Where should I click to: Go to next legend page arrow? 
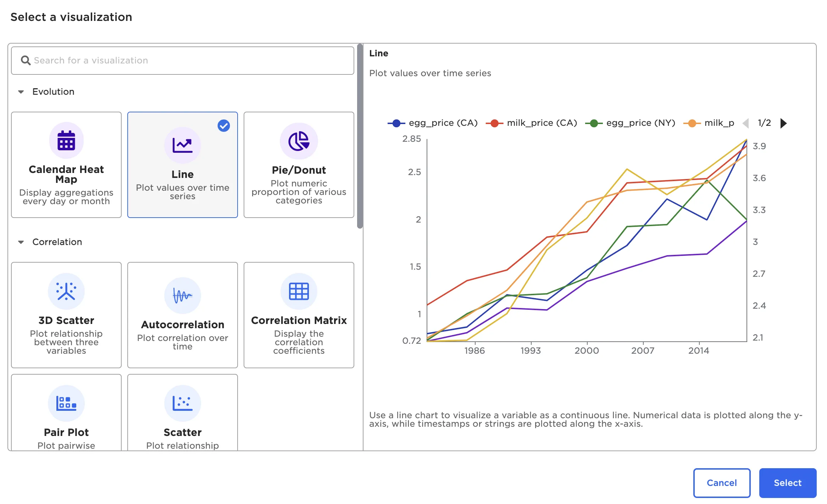coord(784,123)
